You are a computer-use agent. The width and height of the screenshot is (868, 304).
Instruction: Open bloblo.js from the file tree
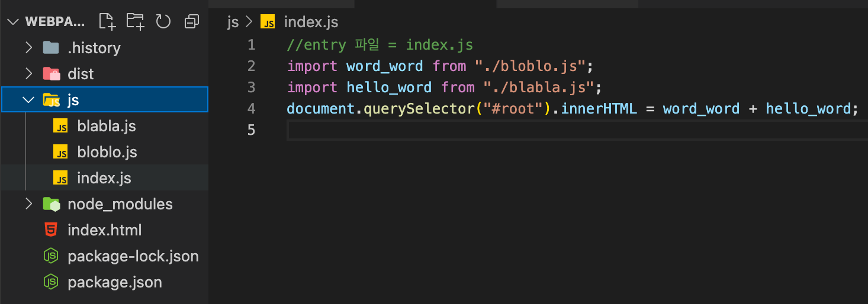107,152
